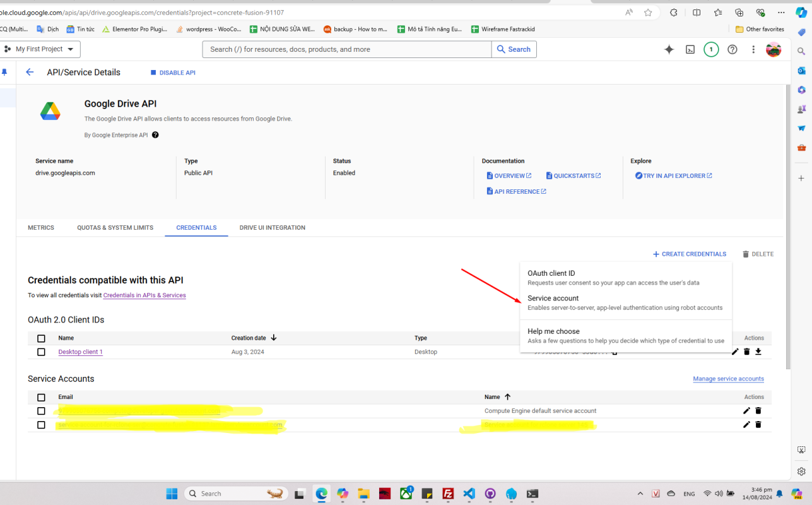The width and height of the screenshot is (812, 505).
Task: Activate Cloud Shell terminal icon
Action: click(x=690, y=49)
